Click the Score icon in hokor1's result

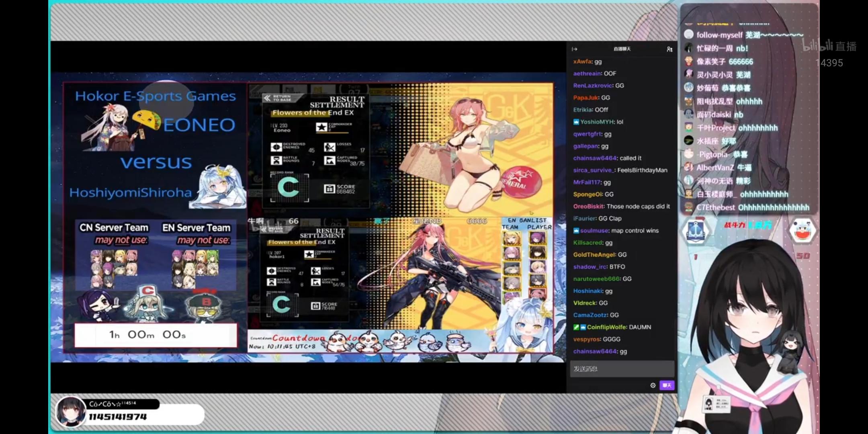(x=315, y=306)
